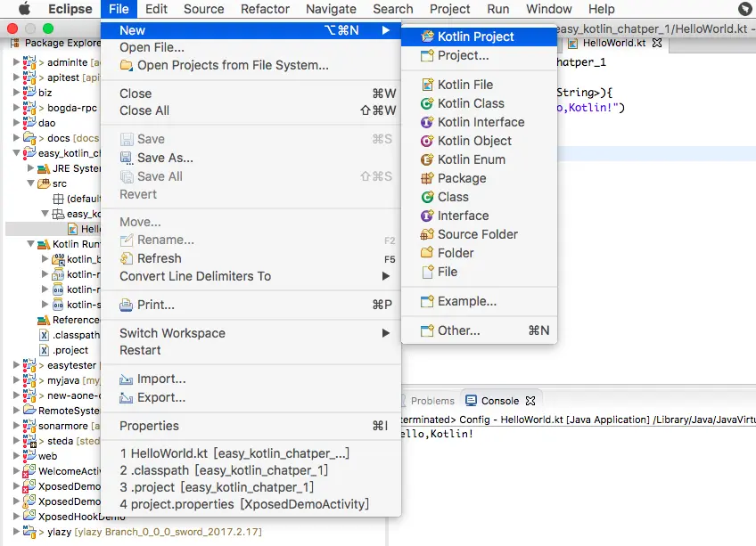Click the Save As floppy disk icon

tap(127, 158)
